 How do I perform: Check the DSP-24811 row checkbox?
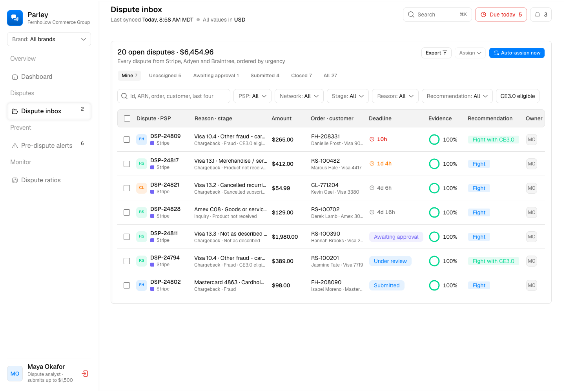(x=127, y=237)
